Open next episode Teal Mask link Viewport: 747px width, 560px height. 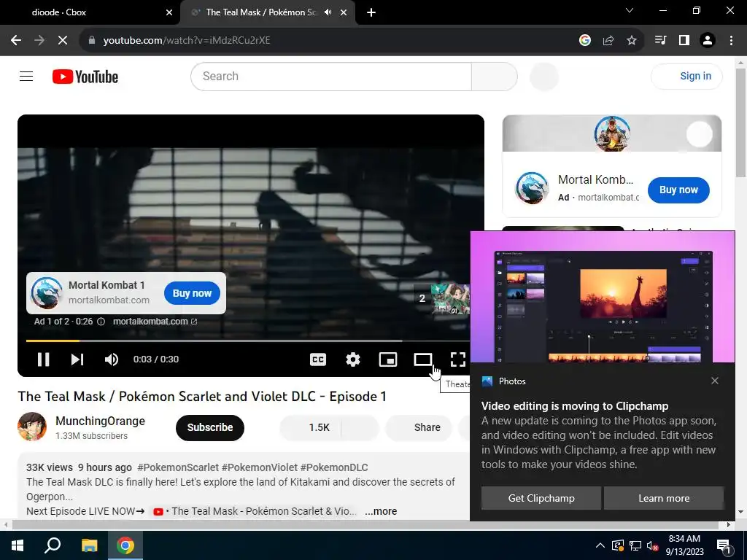[255, 511]
